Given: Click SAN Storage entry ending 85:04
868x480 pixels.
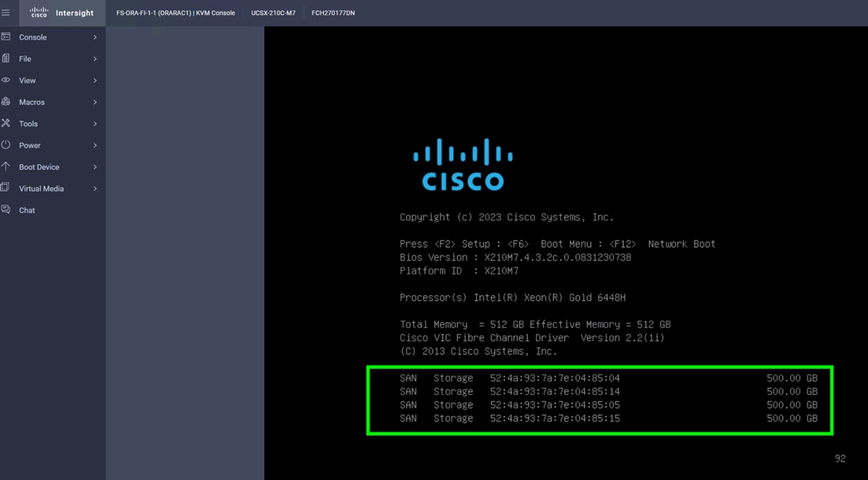Looking at the screenshot, I should pyautogui.click(x=609, y=378).
